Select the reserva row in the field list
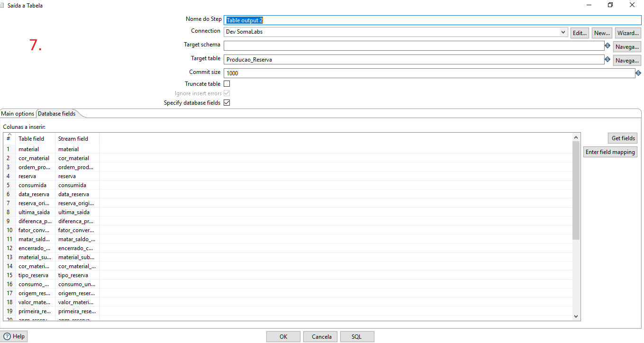644x343 pixels. (x=28, y=176)
